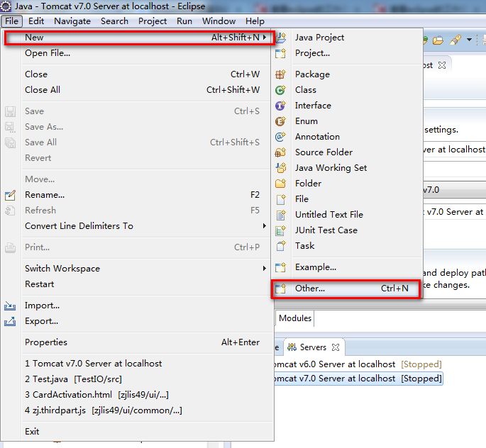Screen dimensions: 486x448
Task: Click the Java Working Set icon
Action: tap(281, 168)
